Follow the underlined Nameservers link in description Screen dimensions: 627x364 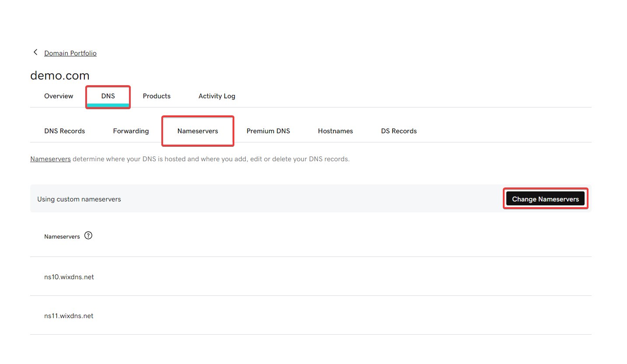click(50, 159)
